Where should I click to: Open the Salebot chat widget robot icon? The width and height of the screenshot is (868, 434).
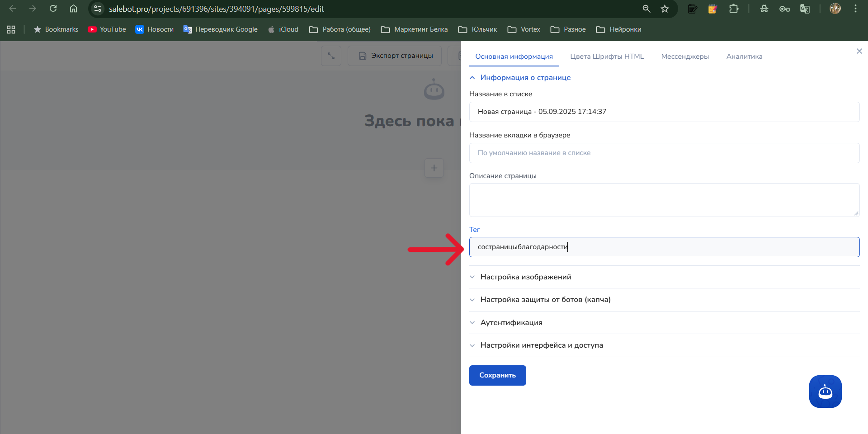(x=825, y=392)
